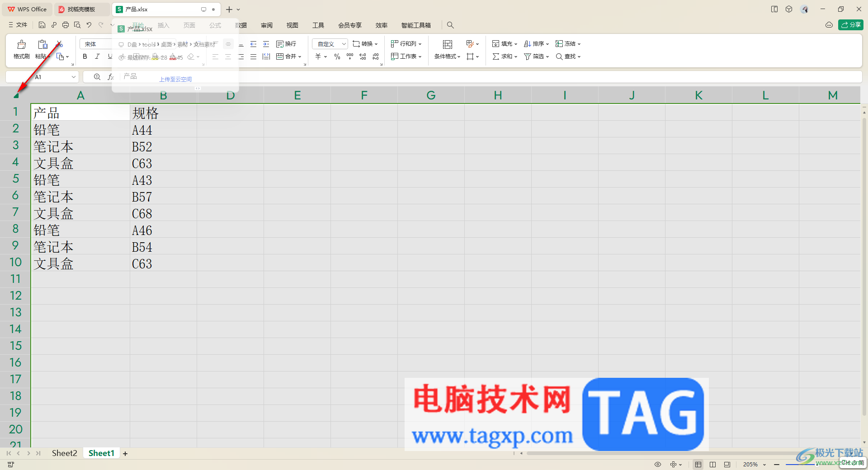Toggle Italic formatting

point(97,56)
